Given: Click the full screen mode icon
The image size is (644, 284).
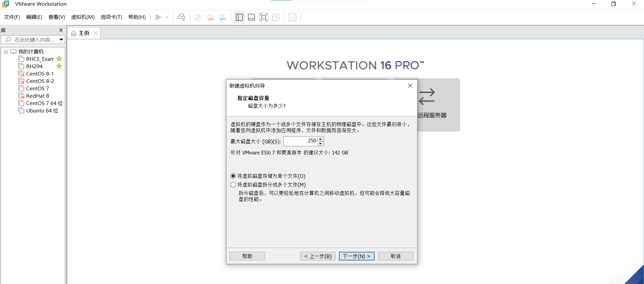Looking at the screenshot, I should (x=264, y=17).
